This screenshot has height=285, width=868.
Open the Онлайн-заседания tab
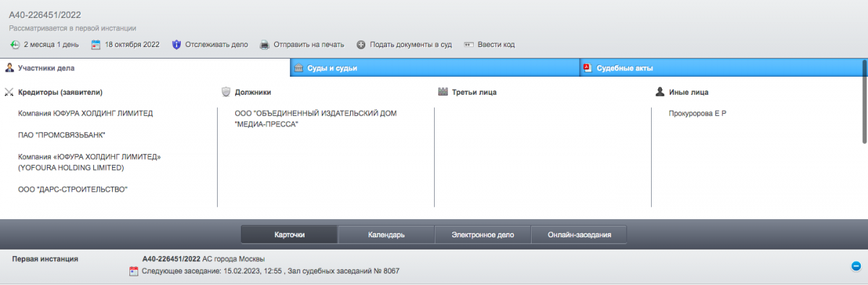pyautogui.click(x=579, y=235)
